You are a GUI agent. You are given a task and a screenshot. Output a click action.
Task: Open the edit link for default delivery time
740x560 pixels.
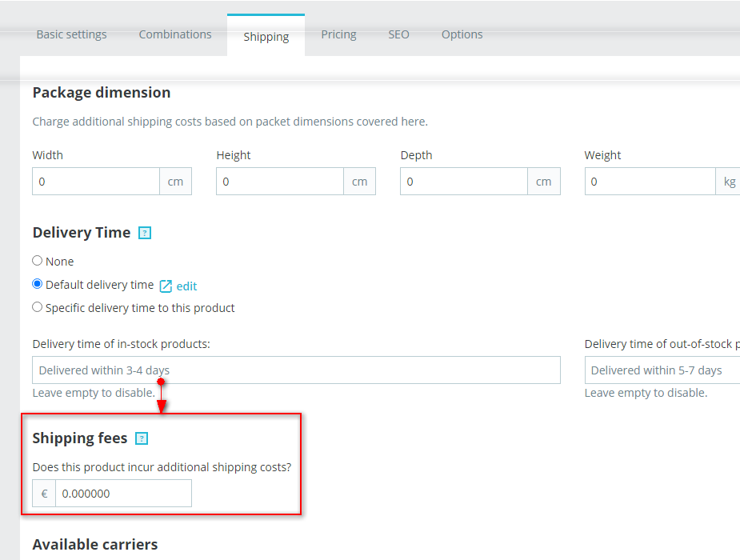click(x=186, y=286)
